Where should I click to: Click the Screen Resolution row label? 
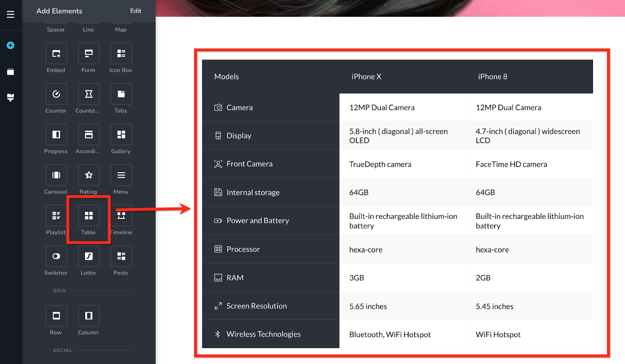pyautogui.click(x=257, y=306)
